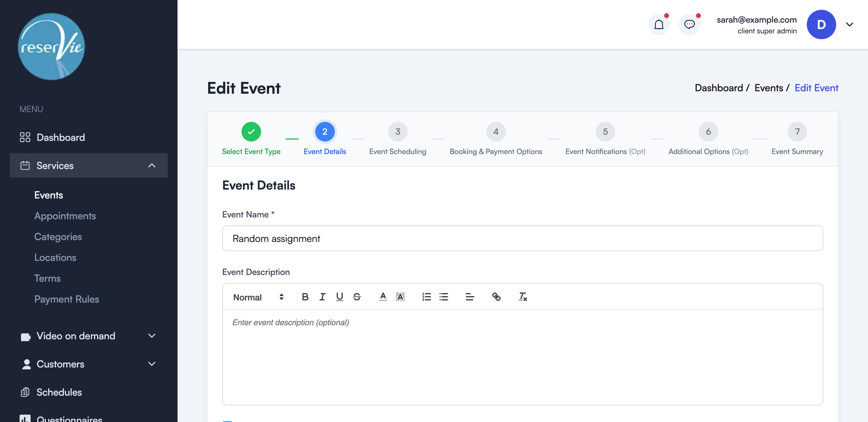
Task: Insert a hyperlink in the description
Action: 497,297
